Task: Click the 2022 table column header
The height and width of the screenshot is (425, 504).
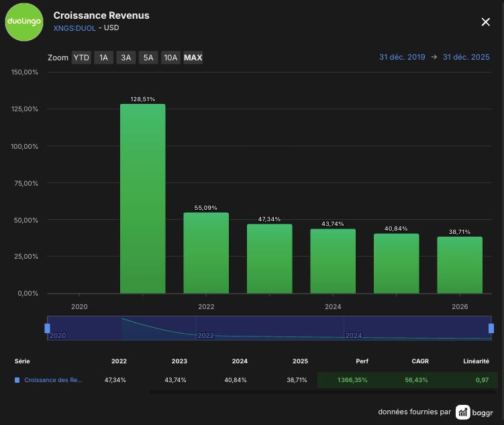Action: coord(119,361)
